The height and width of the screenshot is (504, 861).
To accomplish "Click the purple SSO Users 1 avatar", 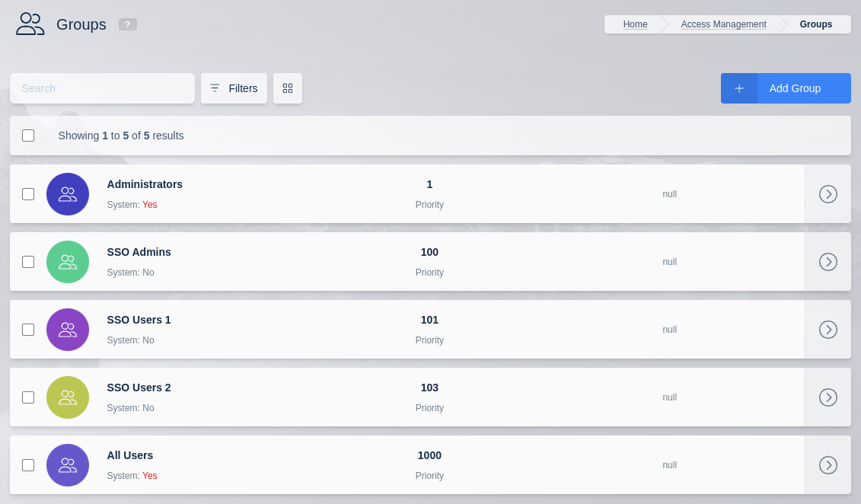I will 68,330.
